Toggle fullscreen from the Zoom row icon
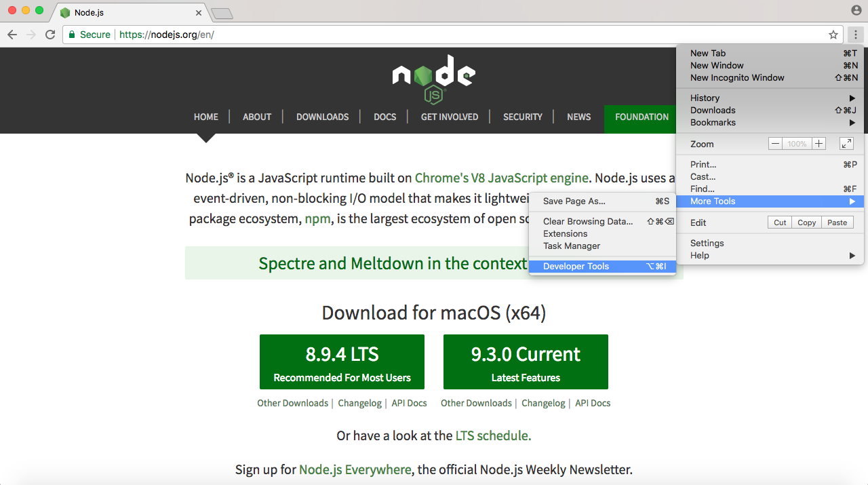Viewport: 868px width, 485px height. [x=846, y=144]
